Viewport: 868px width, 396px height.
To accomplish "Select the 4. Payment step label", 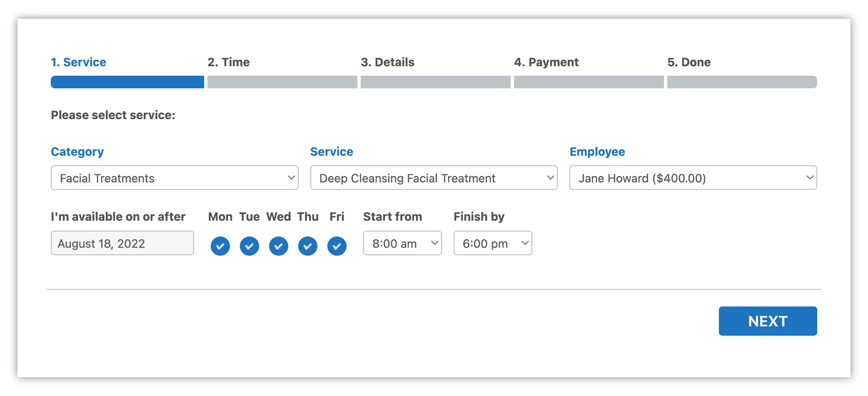I will pos(546,62).
